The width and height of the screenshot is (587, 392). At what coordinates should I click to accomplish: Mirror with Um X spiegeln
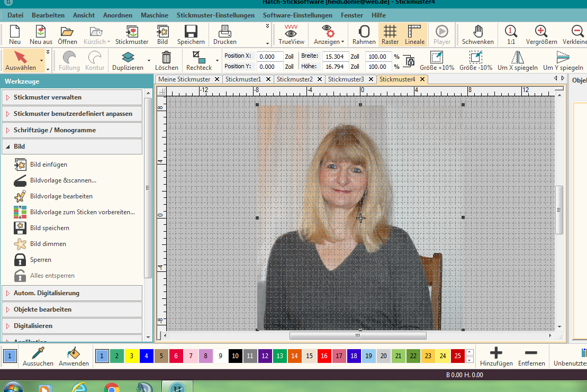pyautogui.click(x=517, y=61)
